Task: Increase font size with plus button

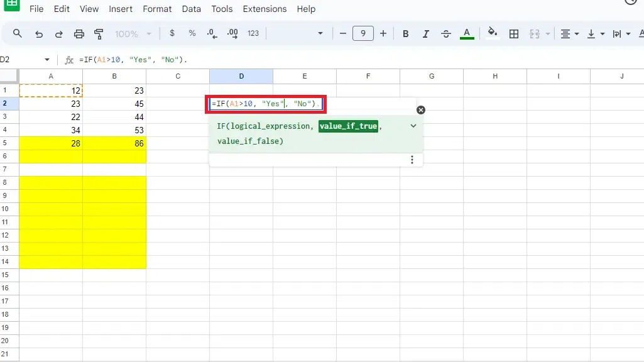Action: 383,33
